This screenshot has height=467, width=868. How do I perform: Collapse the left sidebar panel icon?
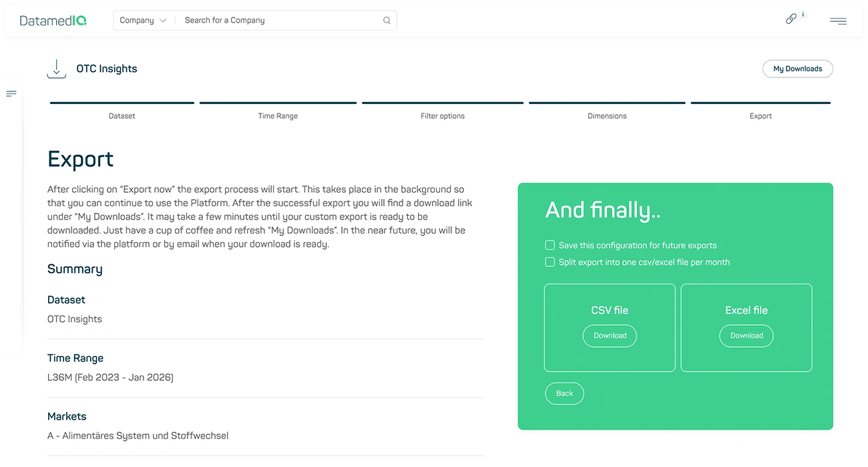click(x=11, y=93)
